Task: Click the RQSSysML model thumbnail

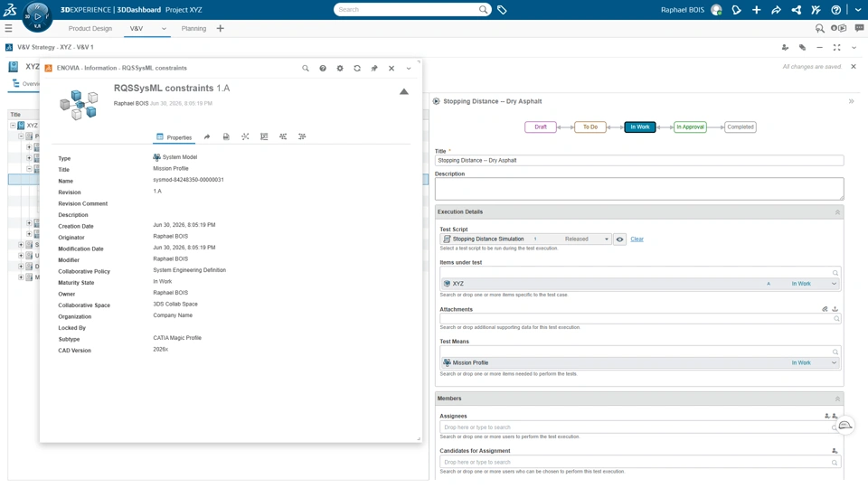Action: (x=79, y=105)
